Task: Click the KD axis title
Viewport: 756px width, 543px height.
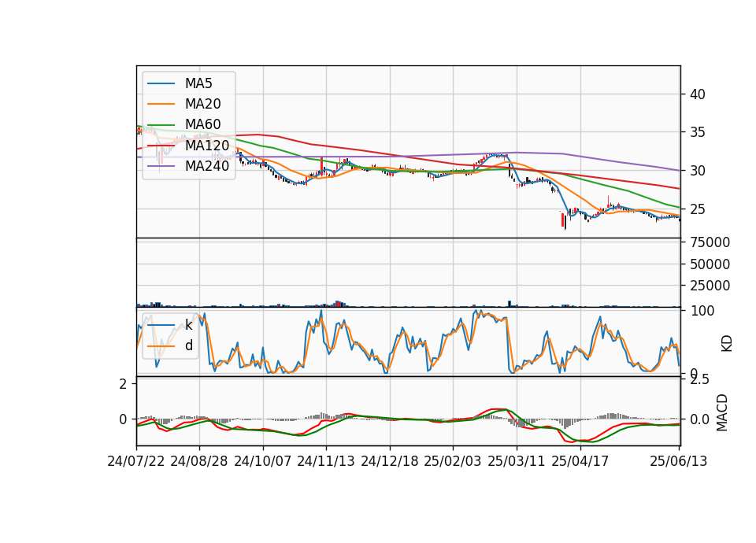Action: [726, 344]
